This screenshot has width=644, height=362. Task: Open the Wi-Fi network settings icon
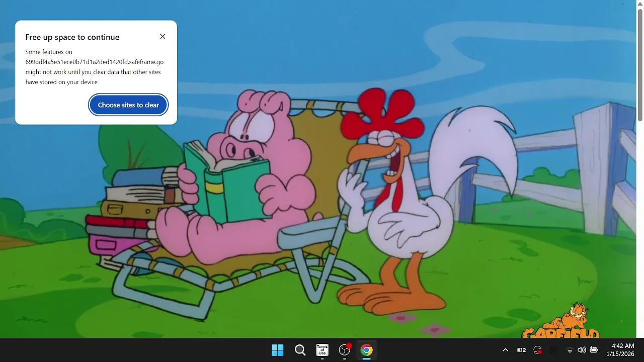570,350
